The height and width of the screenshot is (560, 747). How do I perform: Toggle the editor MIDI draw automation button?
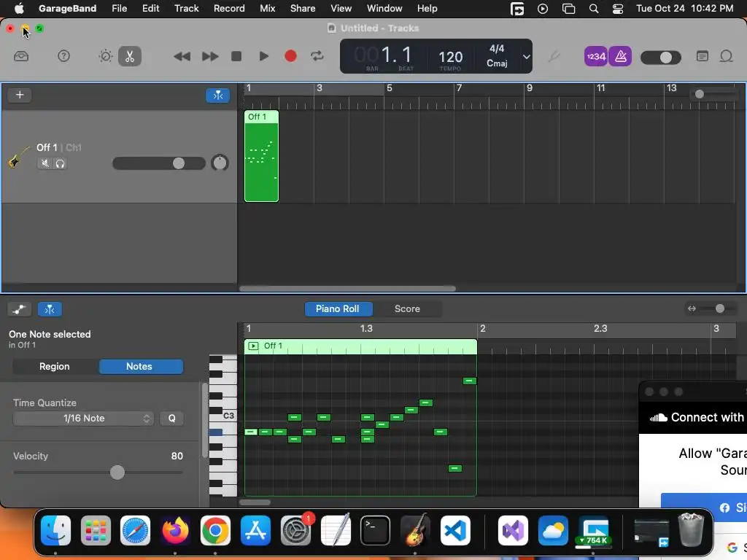(x=20, y=309)
